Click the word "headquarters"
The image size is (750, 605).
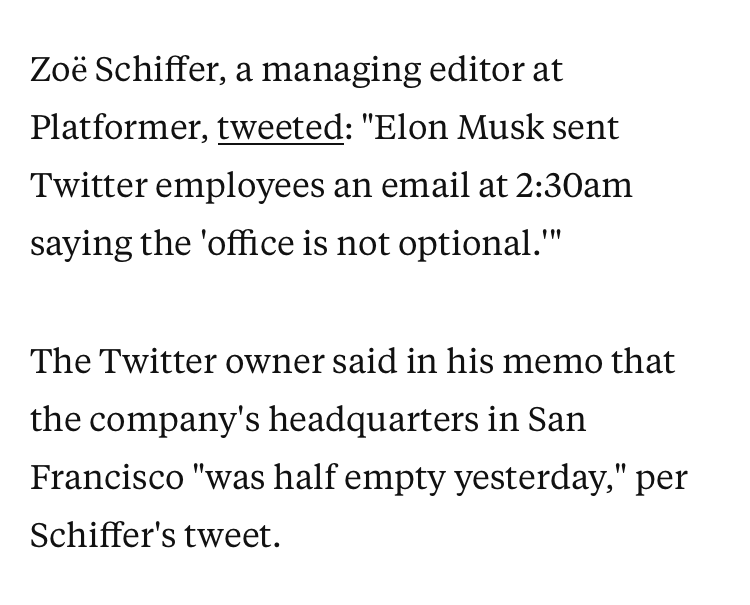coord(374,419)
